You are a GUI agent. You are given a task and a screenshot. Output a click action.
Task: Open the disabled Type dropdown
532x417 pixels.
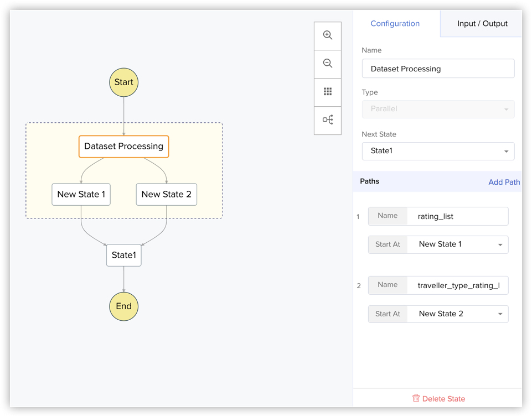438,109
